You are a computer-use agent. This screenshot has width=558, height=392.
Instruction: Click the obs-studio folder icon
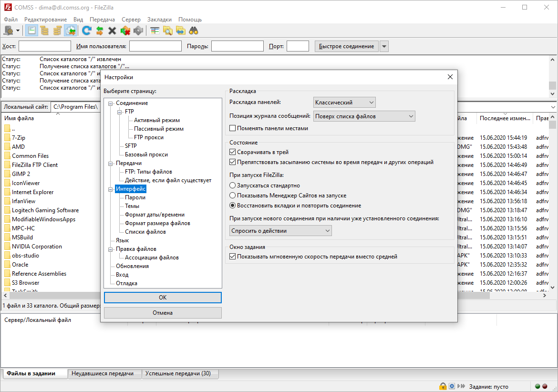(7, 256)
